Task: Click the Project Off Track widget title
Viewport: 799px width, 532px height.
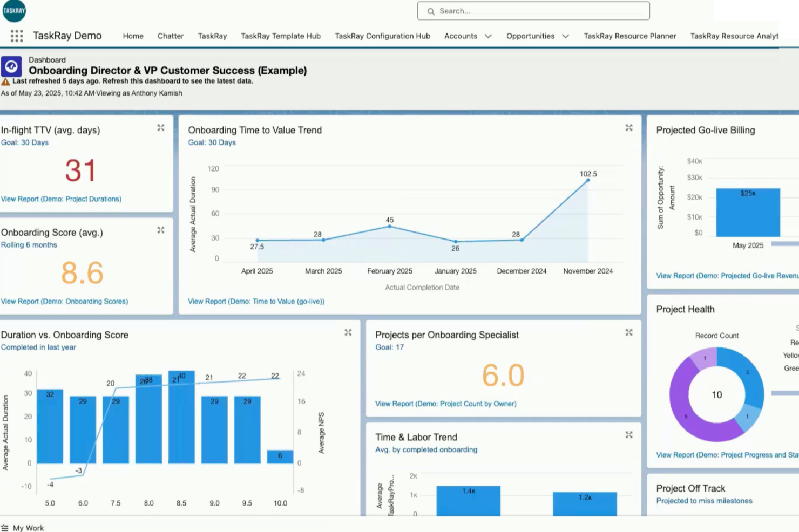Action: coord(690,488)
